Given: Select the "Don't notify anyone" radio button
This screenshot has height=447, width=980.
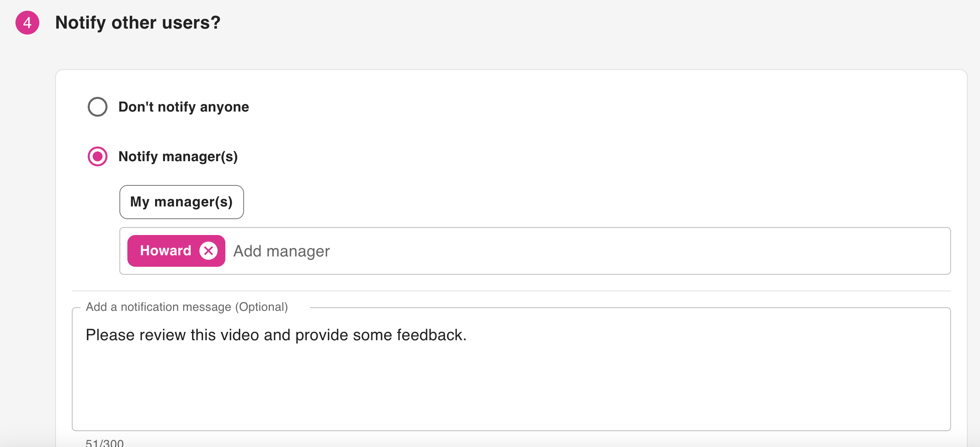Looking at the screenshot, I should click(x=98, y=107).
